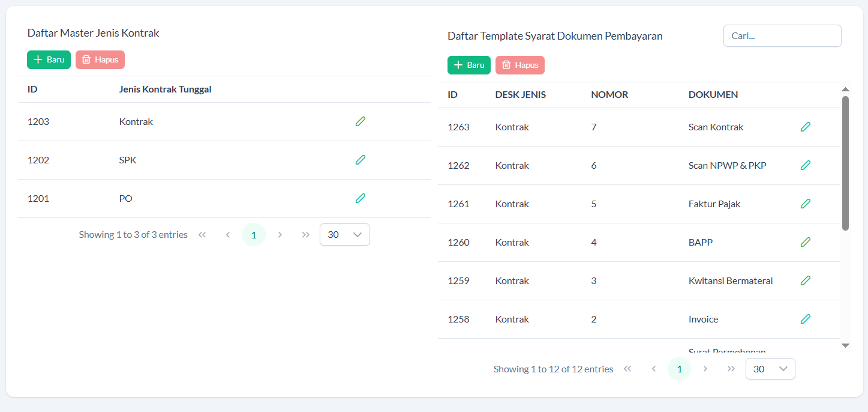
Task: Click the document table vertical scrollbar thumb
Action: (x=845, y=162)
